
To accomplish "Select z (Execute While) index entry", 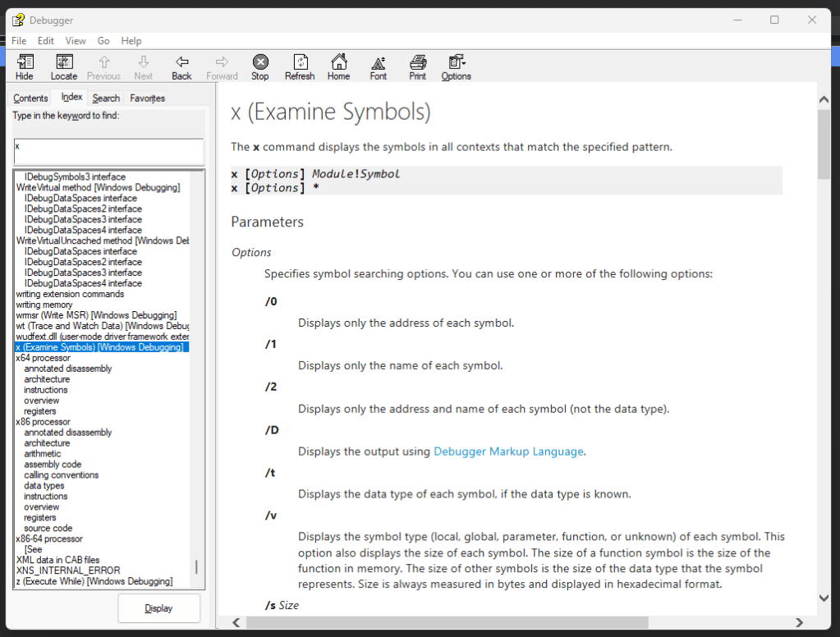I will click(x=94, y=581).
